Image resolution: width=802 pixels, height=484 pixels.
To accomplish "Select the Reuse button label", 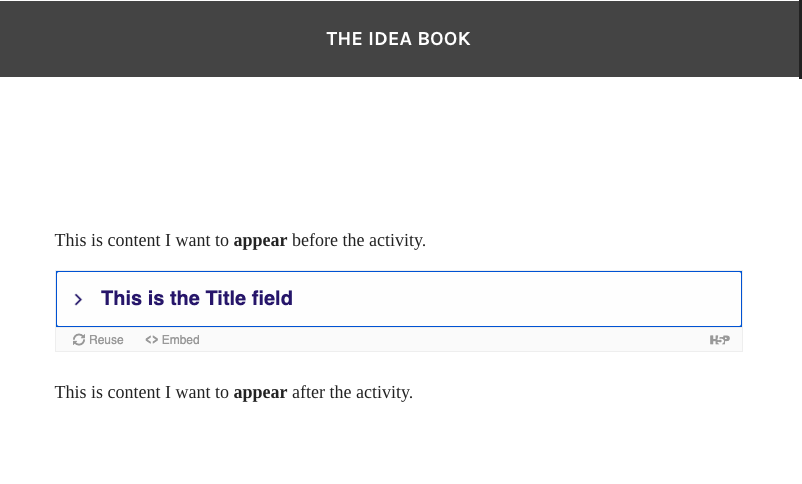I will pos(106,340).
